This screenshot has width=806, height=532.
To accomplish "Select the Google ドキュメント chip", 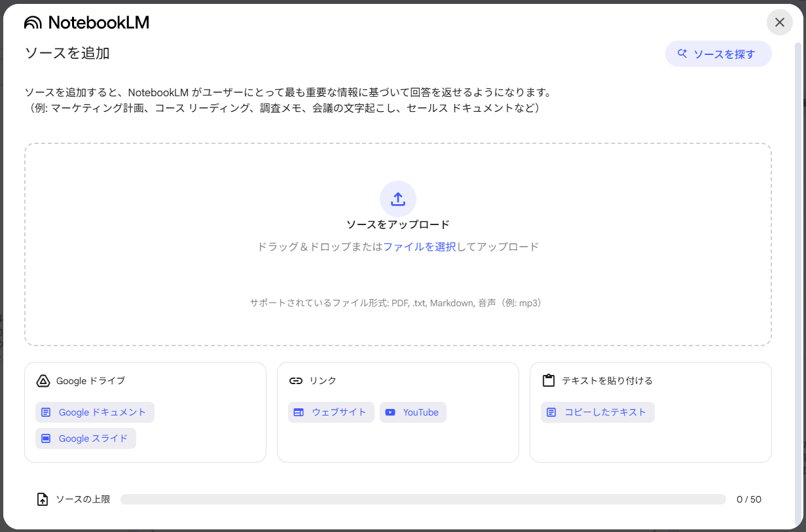I will pyautogui.click(x=95, y=412).
